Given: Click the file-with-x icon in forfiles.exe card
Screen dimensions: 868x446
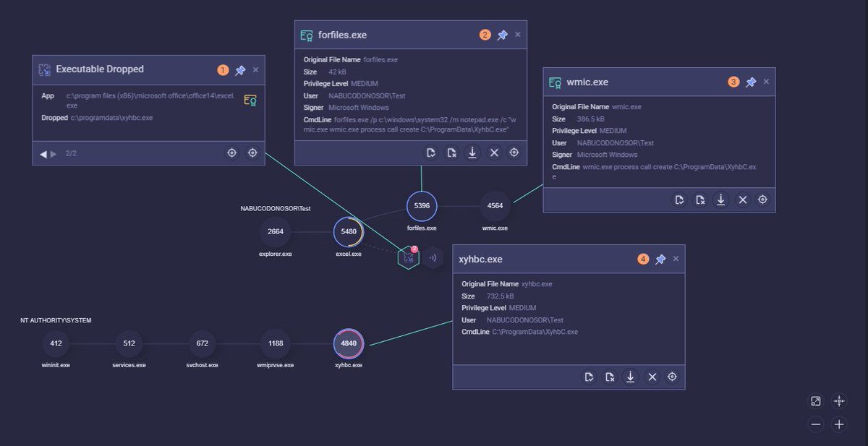Looking at the screenshot, I should point(452,153).
